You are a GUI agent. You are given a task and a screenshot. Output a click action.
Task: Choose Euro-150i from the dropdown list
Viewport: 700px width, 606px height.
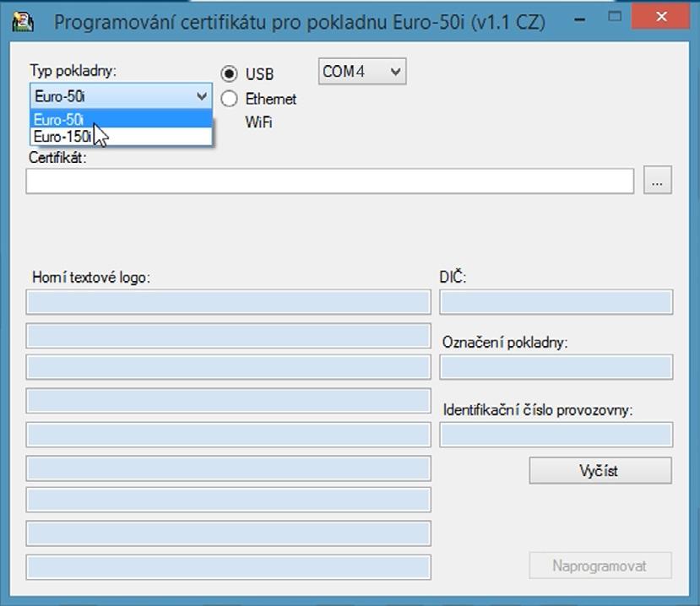(x=121, y=136)
